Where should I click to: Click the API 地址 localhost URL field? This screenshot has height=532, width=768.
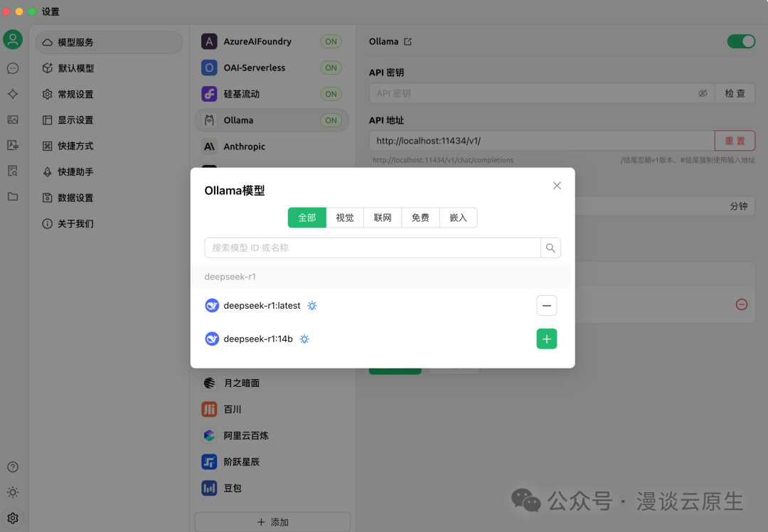coord(542,141)
